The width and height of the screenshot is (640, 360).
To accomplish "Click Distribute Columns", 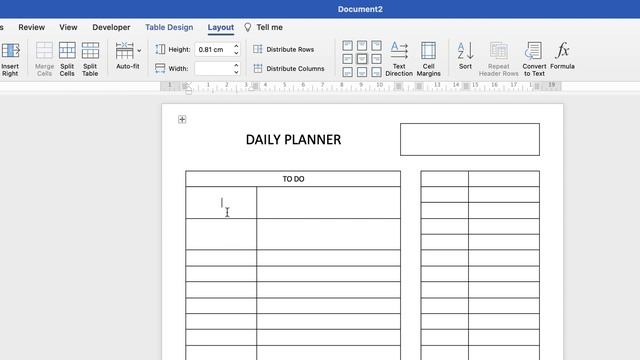I will (x=289, y=69).
